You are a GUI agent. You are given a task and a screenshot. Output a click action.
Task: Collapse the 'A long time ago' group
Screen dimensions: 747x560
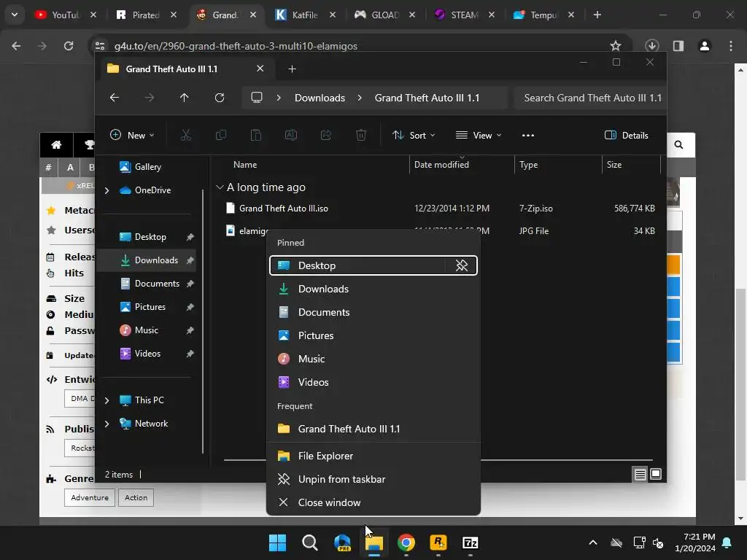(x=220, y=187)
